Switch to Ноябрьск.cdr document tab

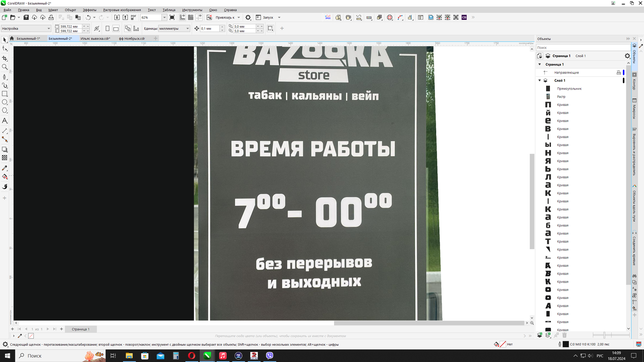coord(132,39)
